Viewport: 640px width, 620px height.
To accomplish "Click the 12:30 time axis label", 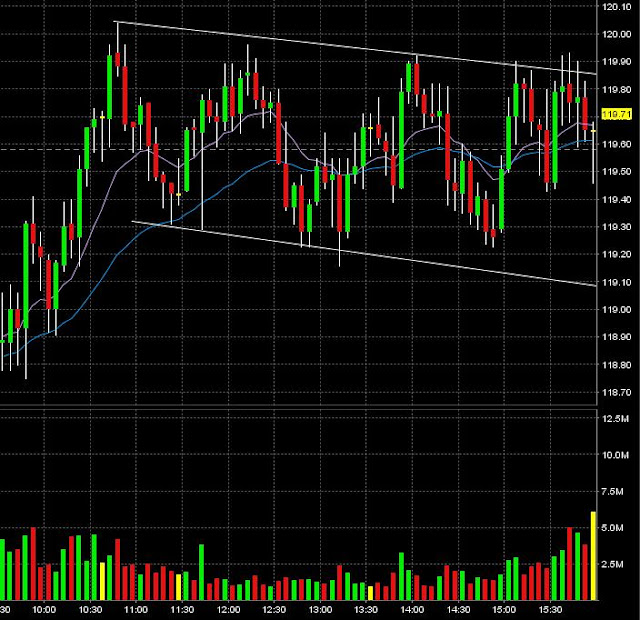I will 274,610.
